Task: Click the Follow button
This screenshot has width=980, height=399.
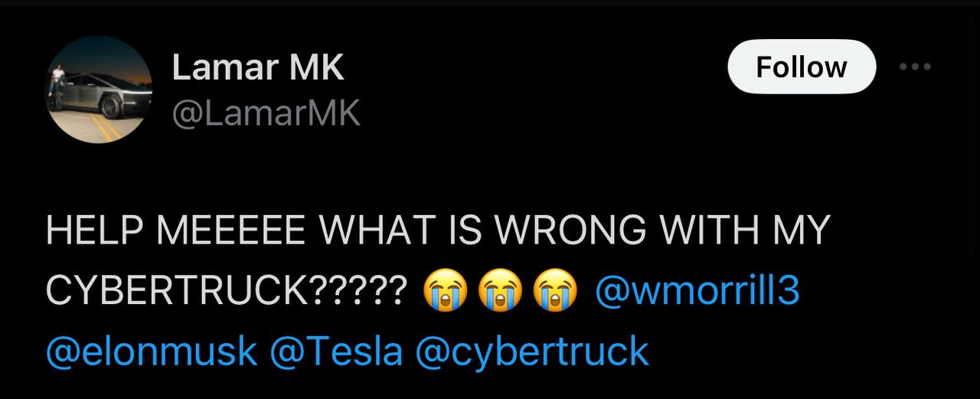Action: tap(801, 67)
